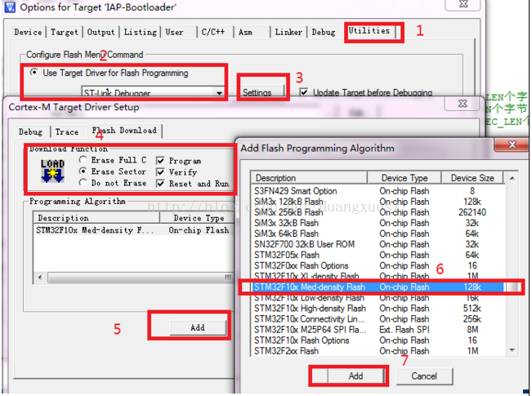Select SN32F700 32kB User ROM entry
Screen dimensions: 532x396
tap(378, 244)
